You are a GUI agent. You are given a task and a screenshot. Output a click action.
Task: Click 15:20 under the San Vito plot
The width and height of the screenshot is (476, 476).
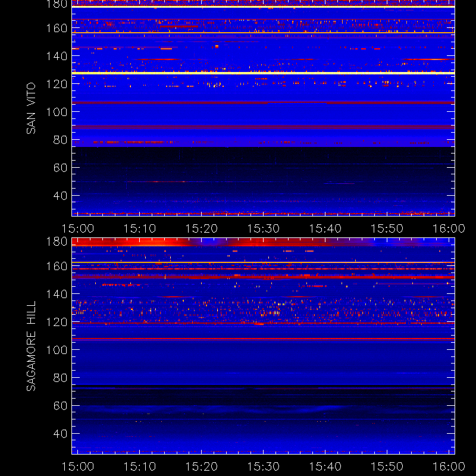[202, 228]
